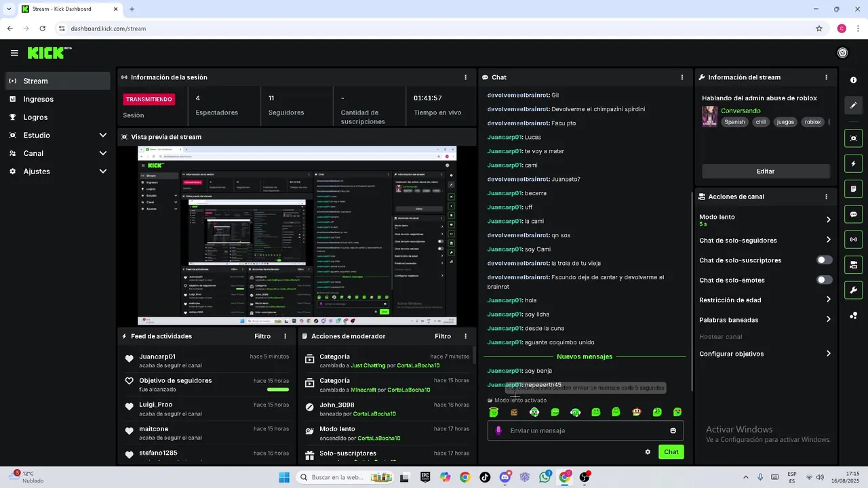The width and height of the screenshot is (868, 488).
Task: Click the chat bubble icon in right sidebar
Action: point(853,214)
